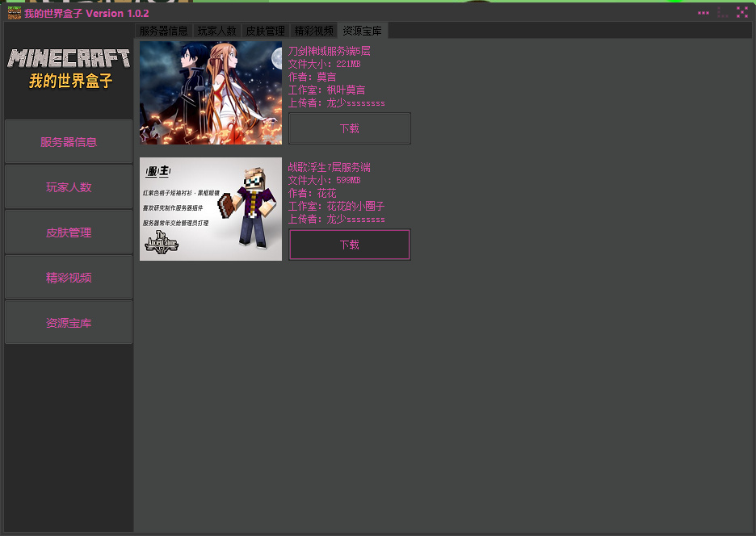Click the dimmed restore window icon
Viewport: 756px width, 536px height.
(x=723, y=13)
